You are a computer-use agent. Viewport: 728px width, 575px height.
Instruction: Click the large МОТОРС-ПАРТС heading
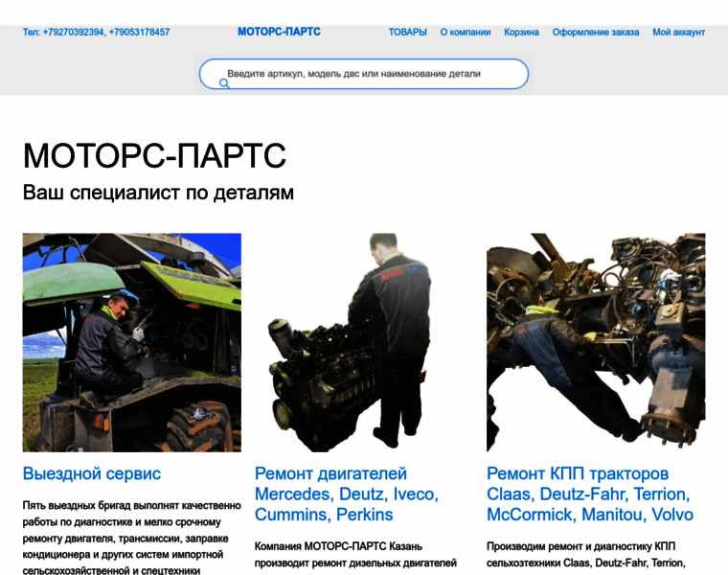click(154, 155)
